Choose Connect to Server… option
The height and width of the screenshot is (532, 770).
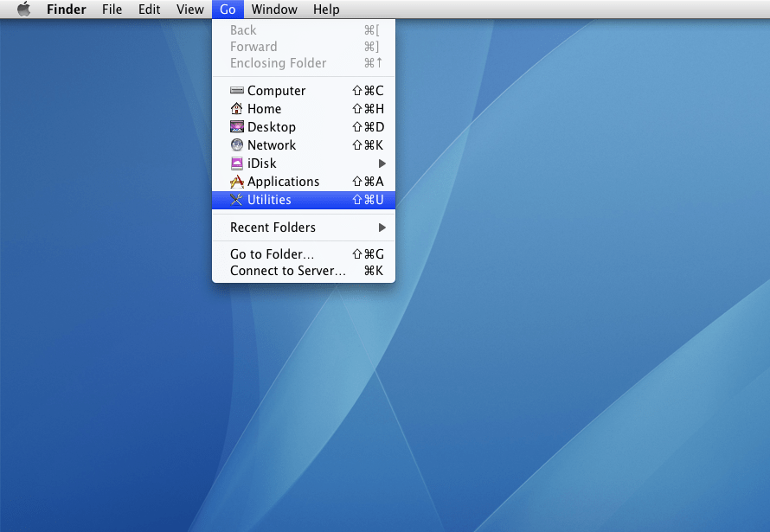pyautogui.click(x=304, y=271)
